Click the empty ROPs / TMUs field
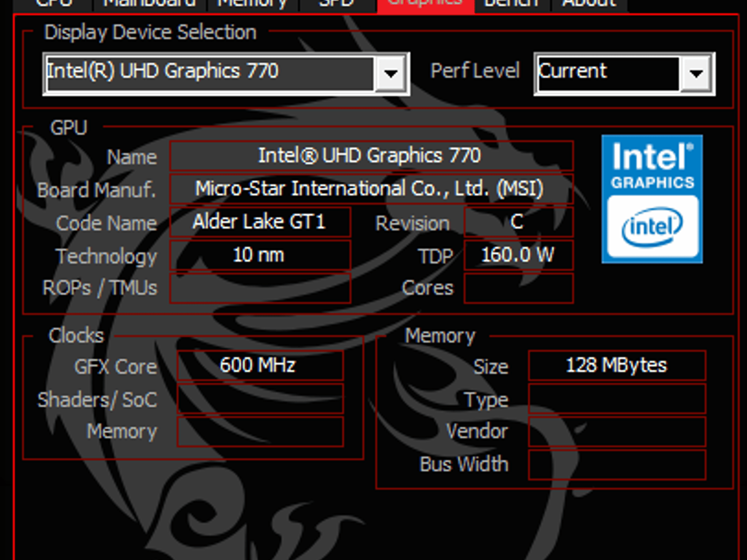This screenshot has height=560, width=747. point(260,288)
